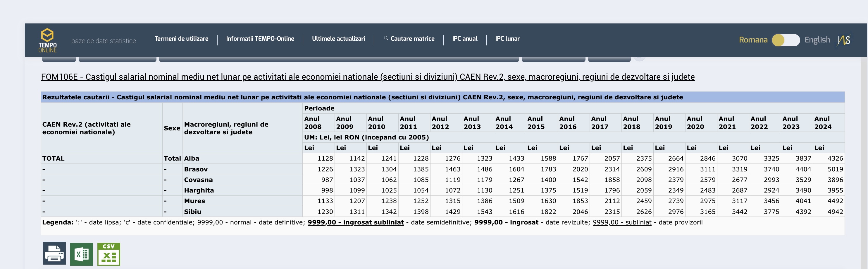Screen dimensions: 868x269
Task: Open the FOM106E matrix title link
Action: pyautogui.click(x=368, y=77)
